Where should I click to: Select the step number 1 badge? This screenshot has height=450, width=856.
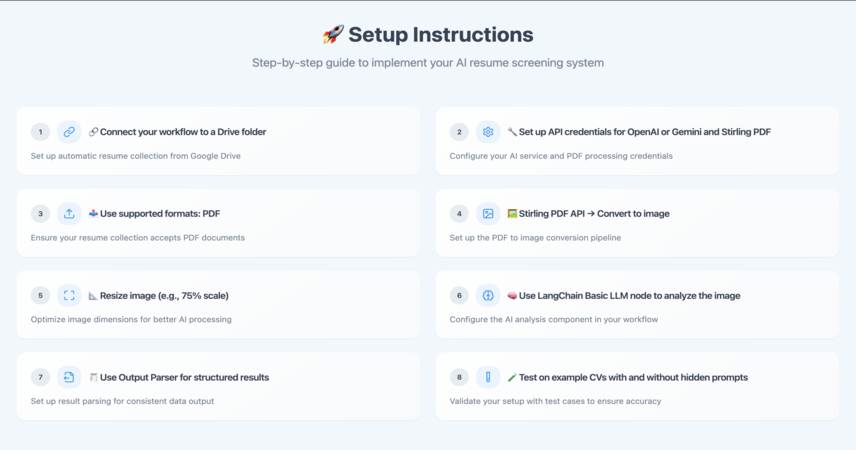pos(40,132)
